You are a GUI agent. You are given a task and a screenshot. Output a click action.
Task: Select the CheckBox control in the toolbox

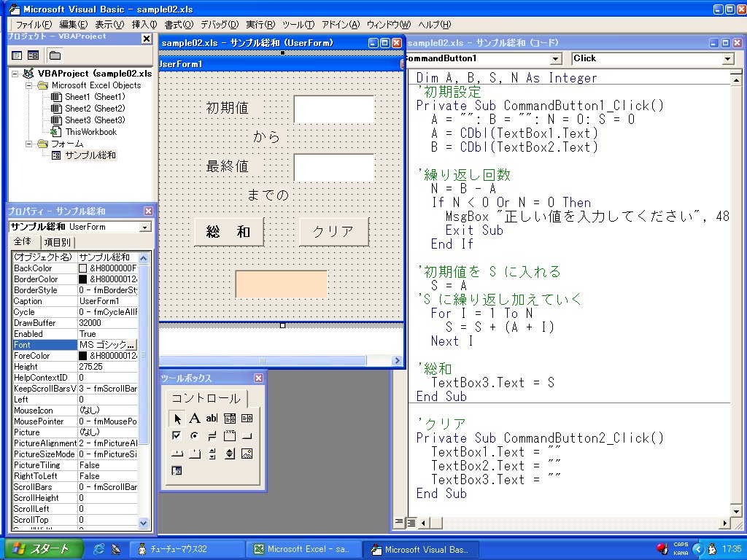177,435
